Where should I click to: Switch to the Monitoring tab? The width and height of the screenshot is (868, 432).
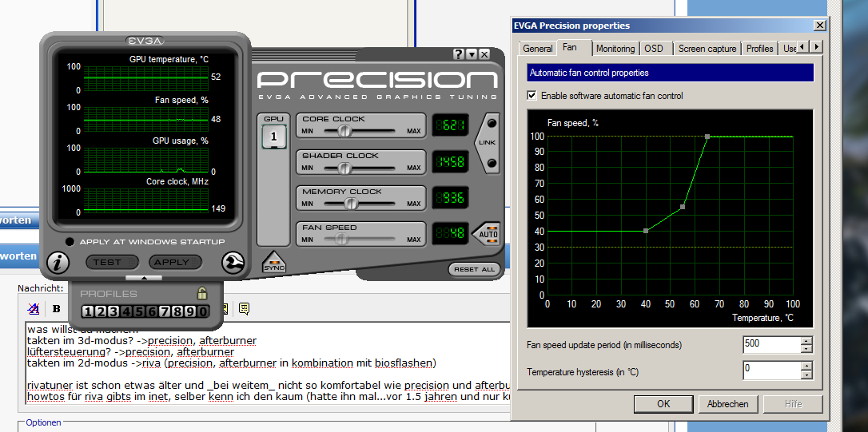pyautogui.click(x=615, y=49)
